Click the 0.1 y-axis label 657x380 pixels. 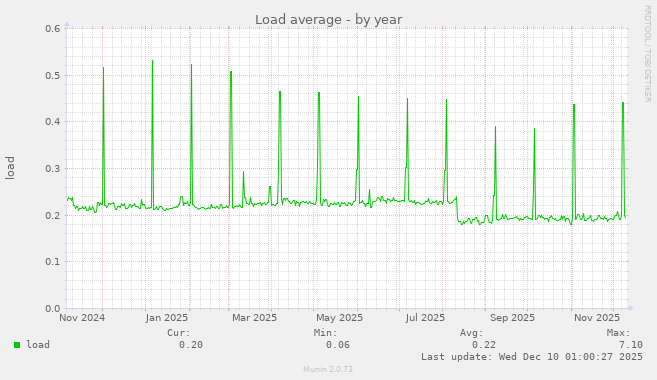[x=53, y=262]
